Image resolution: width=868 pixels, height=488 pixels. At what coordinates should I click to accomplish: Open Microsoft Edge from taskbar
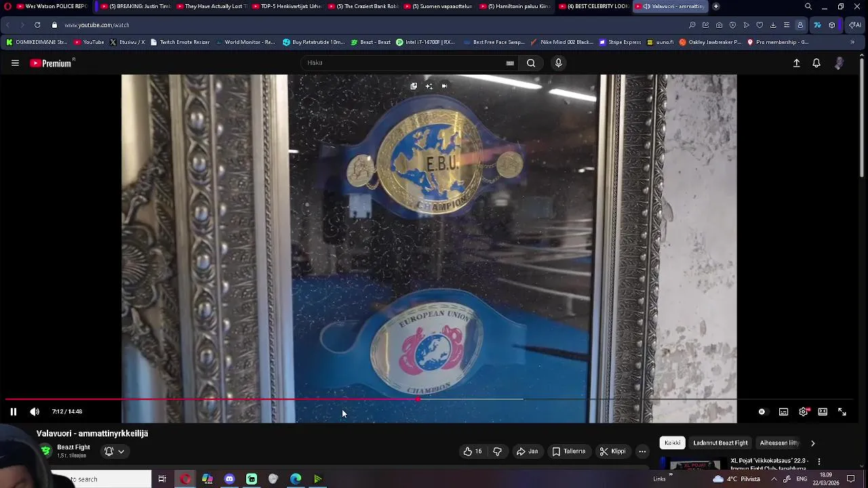click(296, 479)
